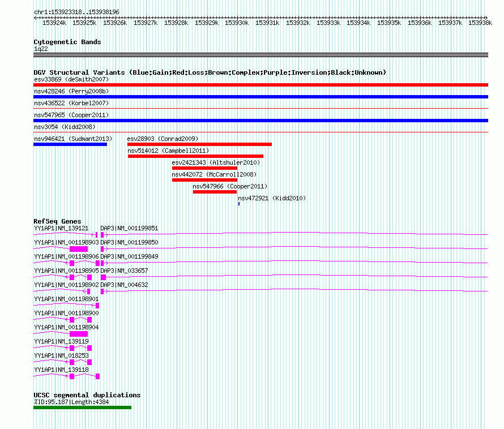This screenshot has height=429, width=504.
Task: Click the nsv946421 (Sudmant2013) label
Action: [73, 139]
